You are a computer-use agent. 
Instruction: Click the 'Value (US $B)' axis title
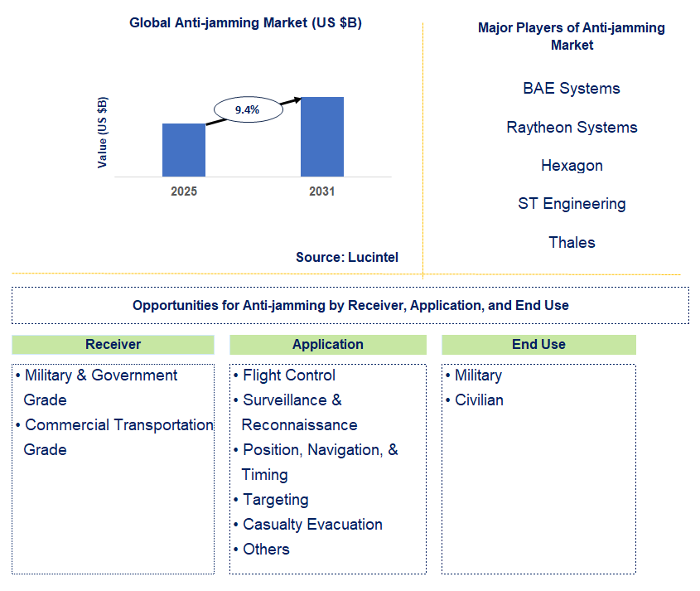coord(102,133)
